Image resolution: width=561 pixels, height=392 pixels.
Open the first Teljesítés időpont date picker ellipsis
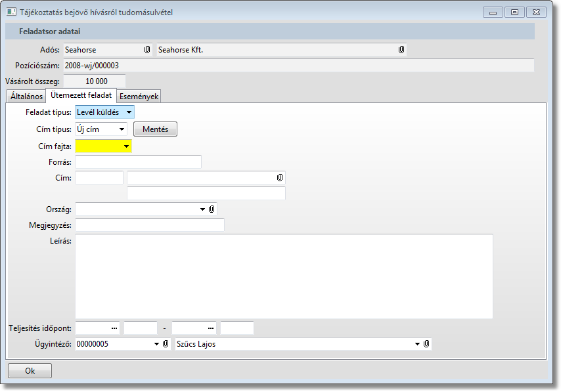click(x=114, y=328)
